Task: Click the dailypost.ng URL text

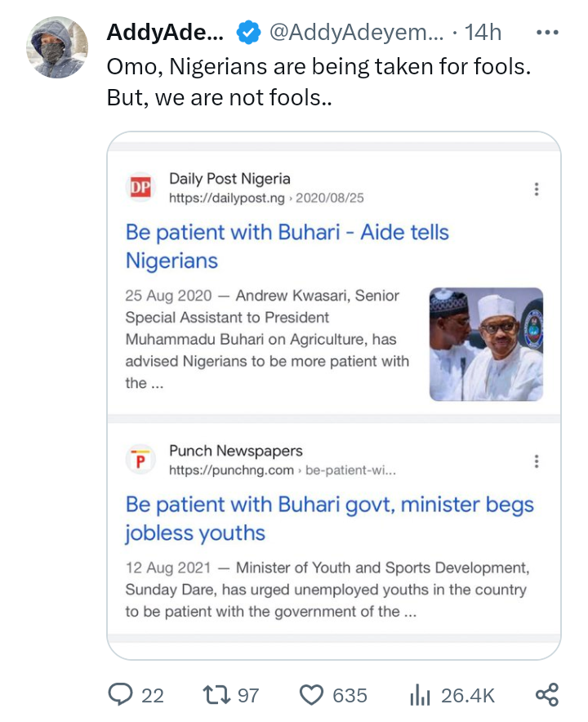Action: pos(226,198)
